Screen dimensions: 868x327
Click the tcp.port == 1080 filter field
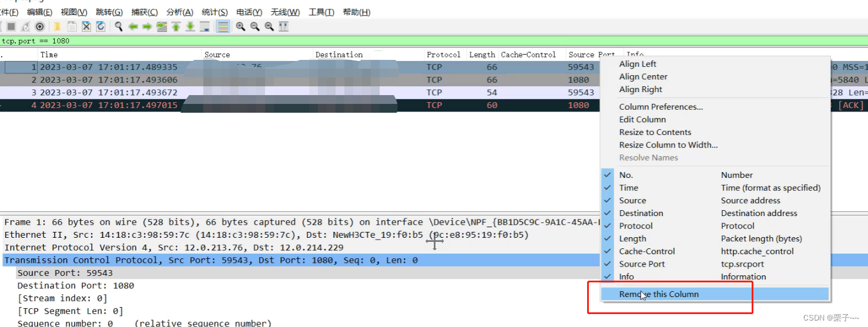coord(434,41)
